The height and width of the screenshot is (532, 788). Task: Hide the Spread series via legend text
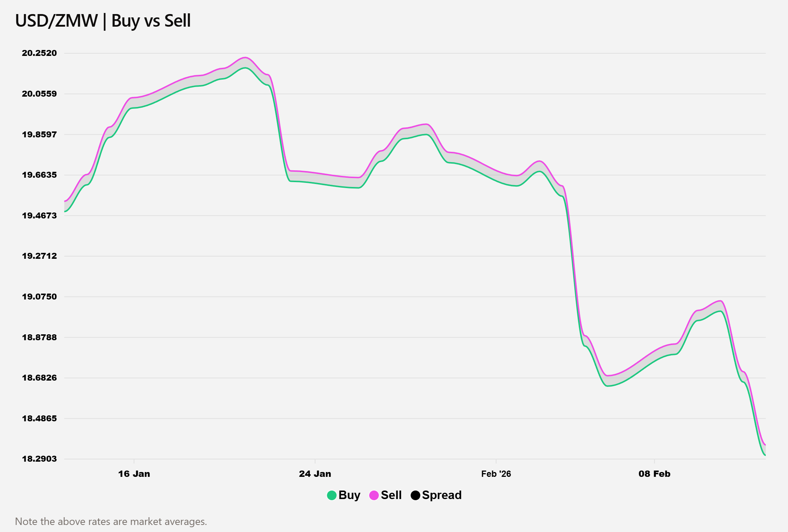point(442,495)
